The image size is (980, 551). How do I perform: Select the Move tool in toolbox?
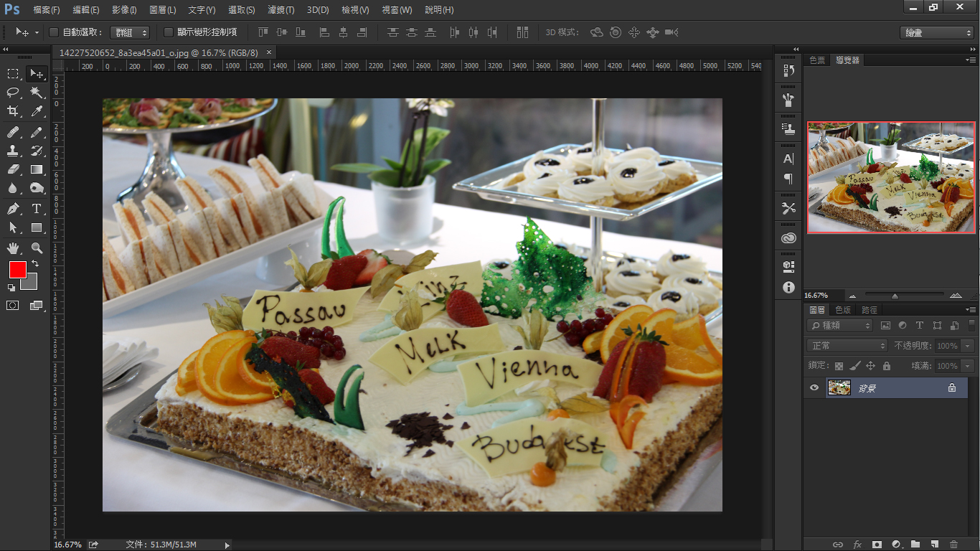pos(37,73)
